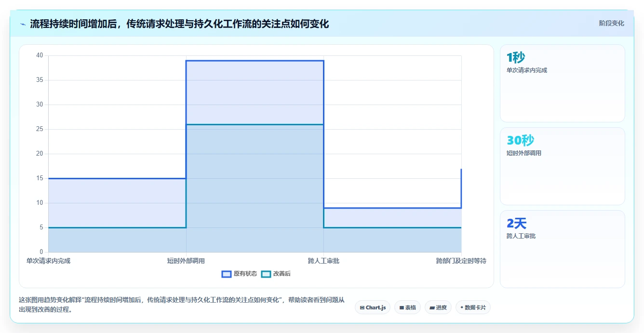Click the lightning icon beside the title

pos(23,24)
